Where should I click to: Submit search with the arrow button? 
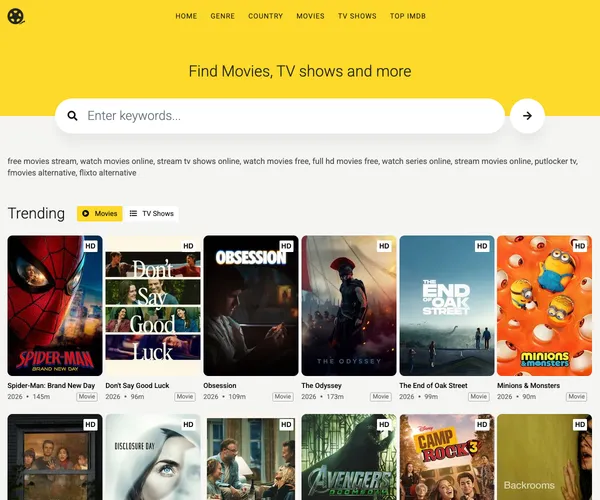tap(527, 116)
